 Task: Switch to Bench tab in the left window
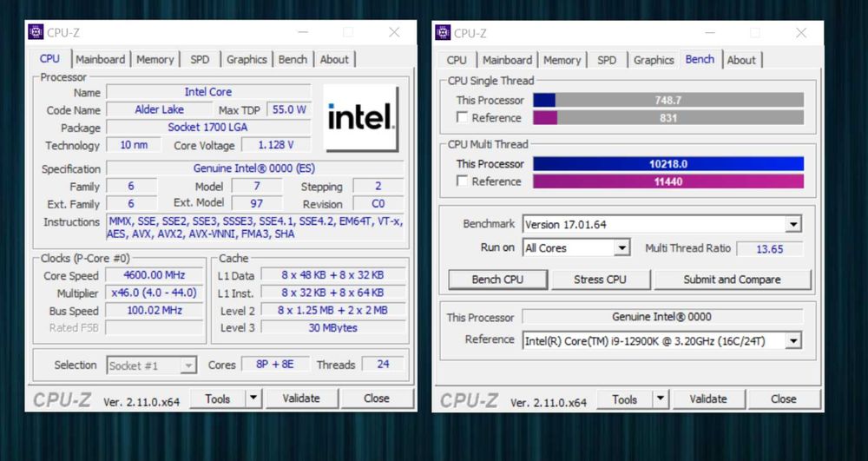coord(293,59)
